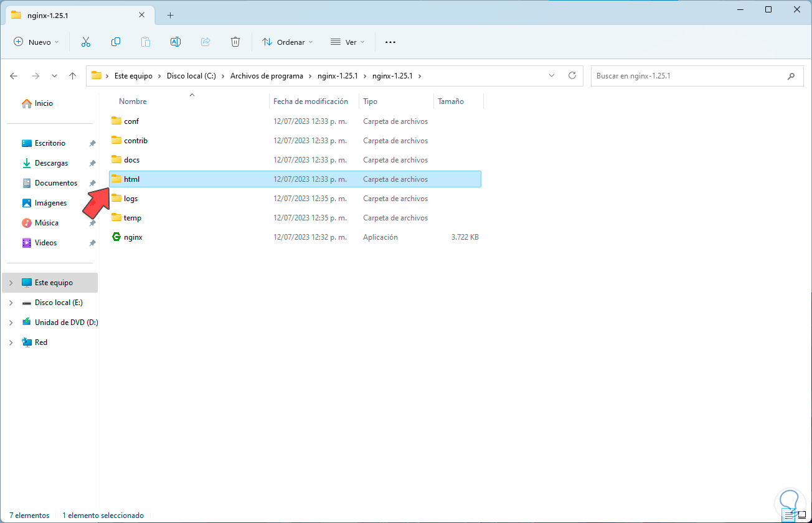Click the Copy icon in toolbar
Screen dimensions: 812x523
116,42
